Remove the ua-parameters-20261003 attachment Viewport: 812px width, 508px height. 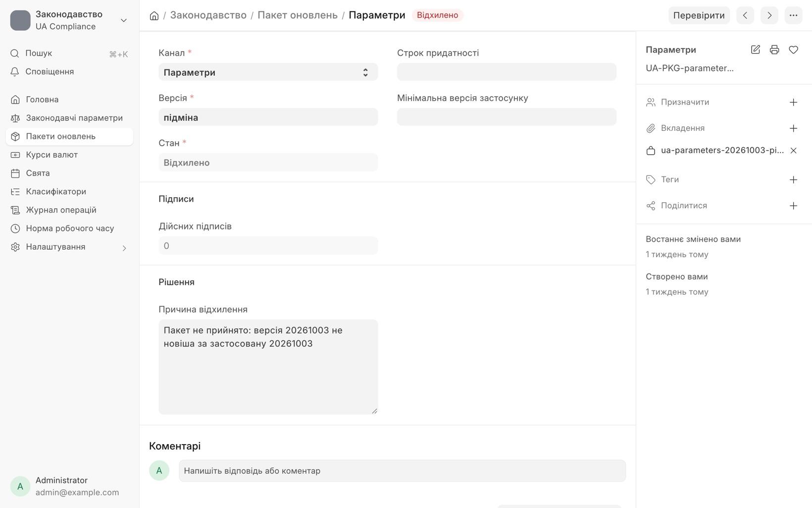click(x=793, y=151)
